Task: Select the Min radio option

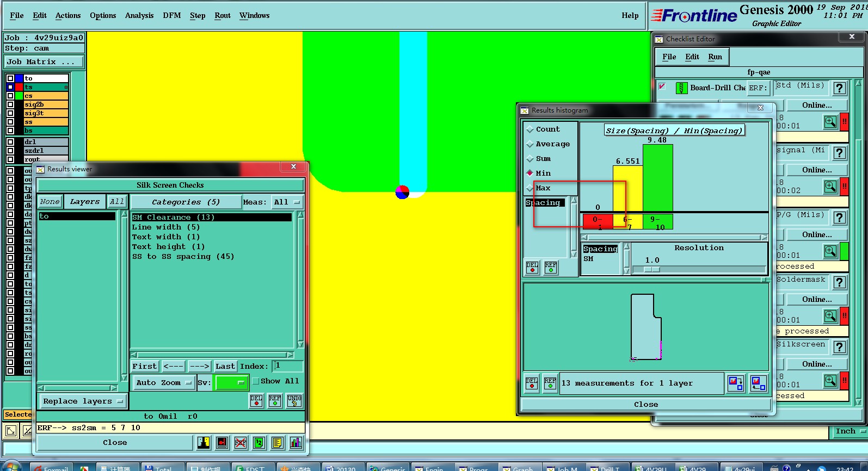Action: pyautogui.click(x=530, y=173)
